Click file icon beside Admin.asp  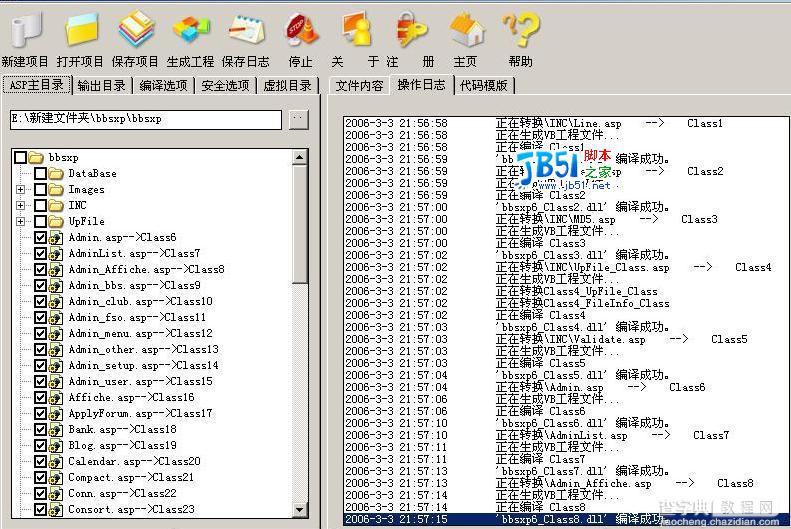(56, 238)
